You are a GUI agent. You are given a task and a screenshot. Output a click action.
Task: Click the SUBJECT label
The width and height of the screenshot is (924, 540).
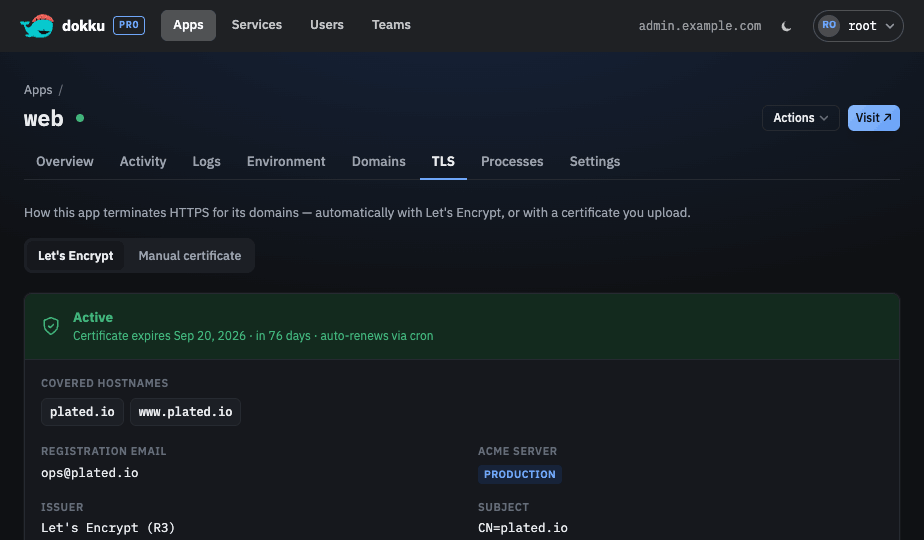click(x=503, y=507)
